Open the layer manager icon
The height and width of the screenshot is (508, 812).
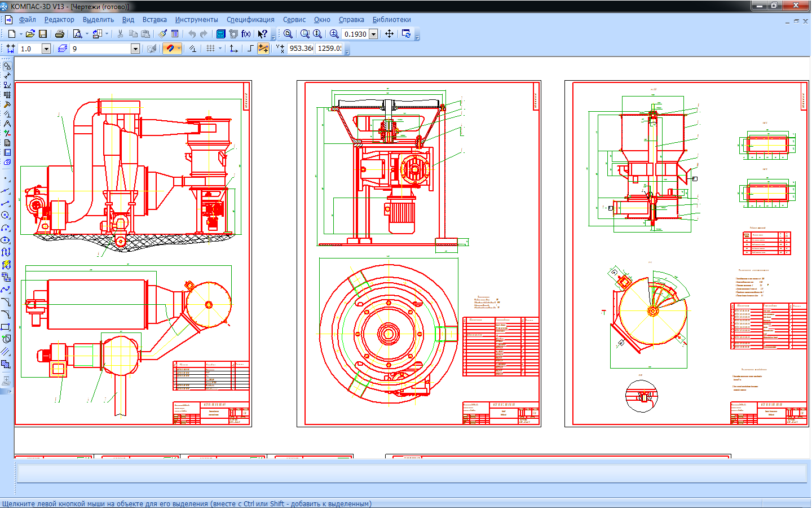(x=63, y=49)
